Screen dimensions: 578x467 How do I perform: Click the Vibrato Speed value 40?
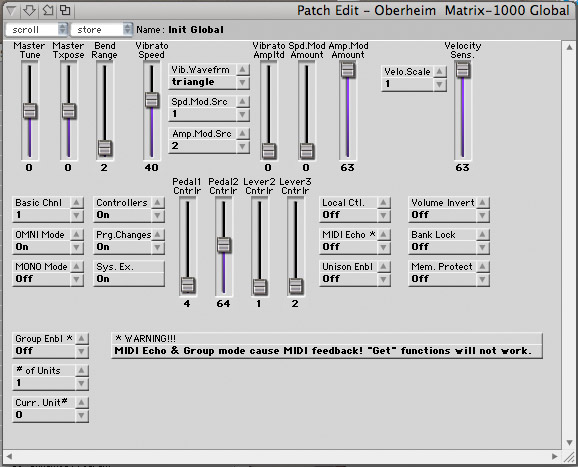pos(152,168)
